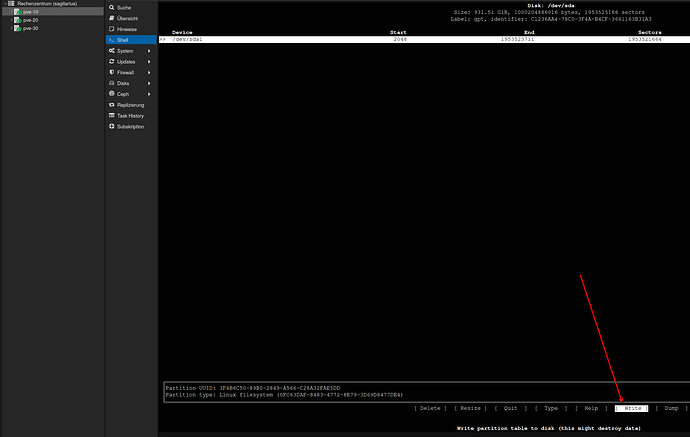Click the Hinweise notes icon
Screen dimensions: 690x437
pyautogui.click(x=112, y=29)
